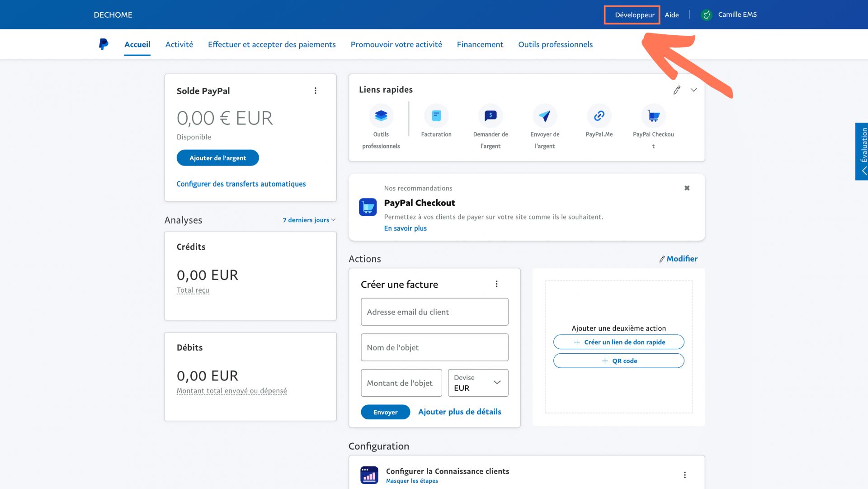
Task: Click Montant total envoyé ou dépensé label
Action: [232, 391]
